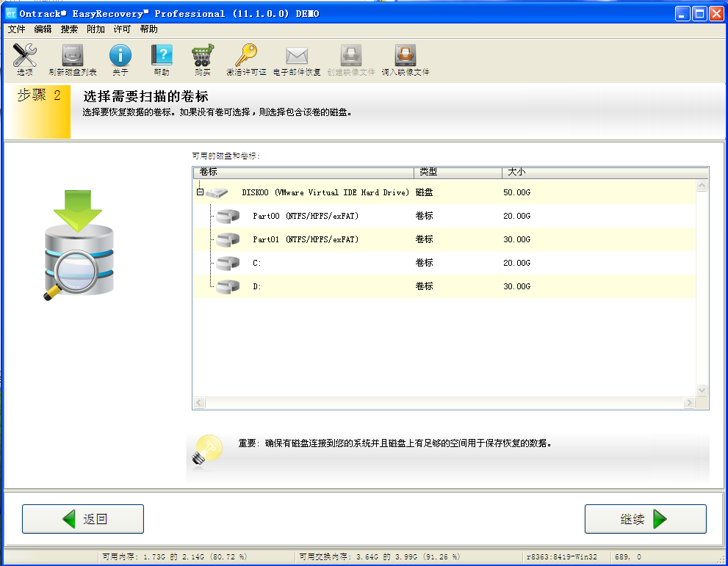This screenshot has height=566, width=728.
Task: Minimize the EasyRecovery window
Action: [682, 13]
